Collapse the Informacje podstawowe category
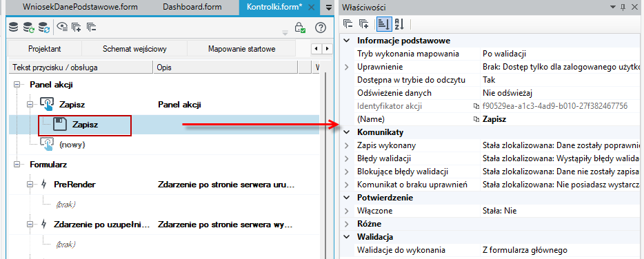The height and width of the screenshot is (259, 644). click(347, 41)
